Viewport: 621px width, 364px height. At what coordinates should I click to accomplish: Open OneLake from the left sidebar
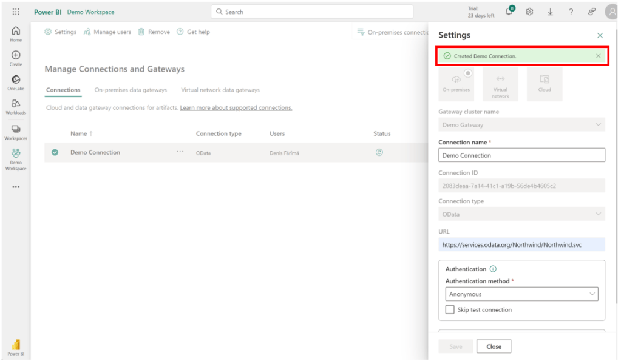click(x=16, y=83)
